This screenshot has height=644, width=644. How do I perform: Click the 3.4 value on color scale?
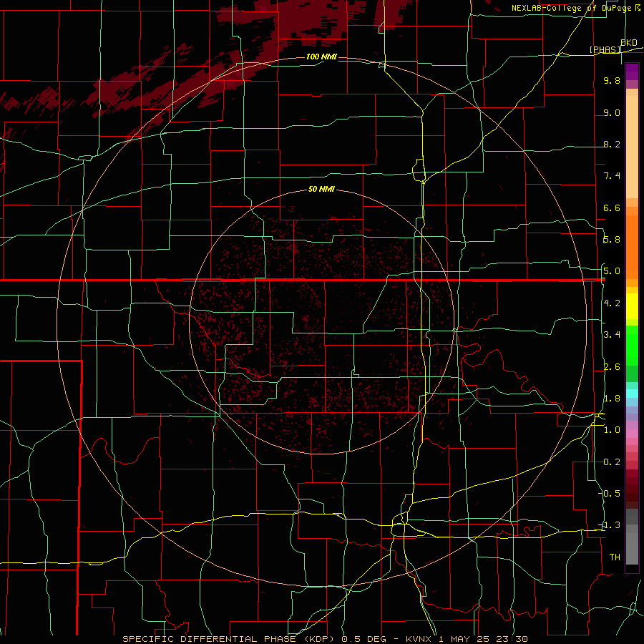coord(612,335)
